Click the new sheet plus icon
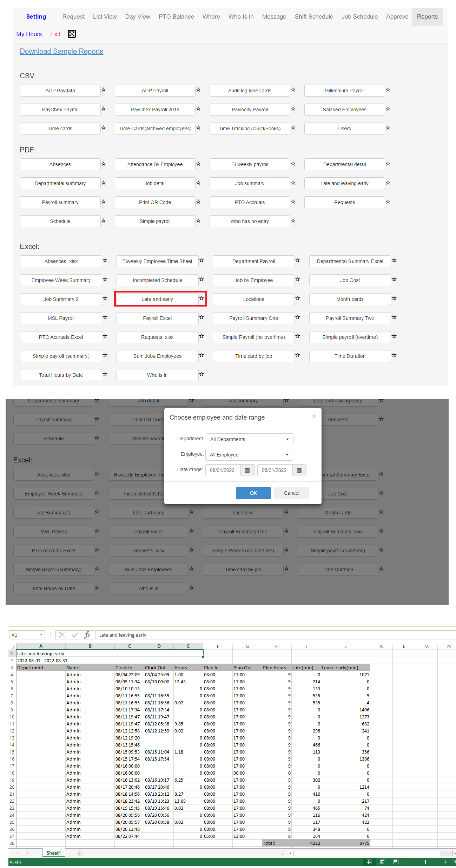Image resolution: width=456 pixels, height=868 pixels. (80, 853)
